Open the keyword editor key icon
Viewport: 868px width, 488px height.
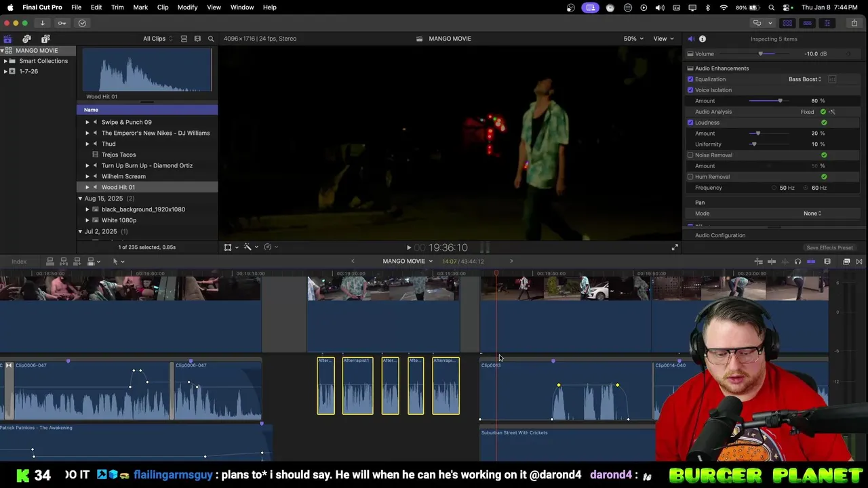(62, 23)
